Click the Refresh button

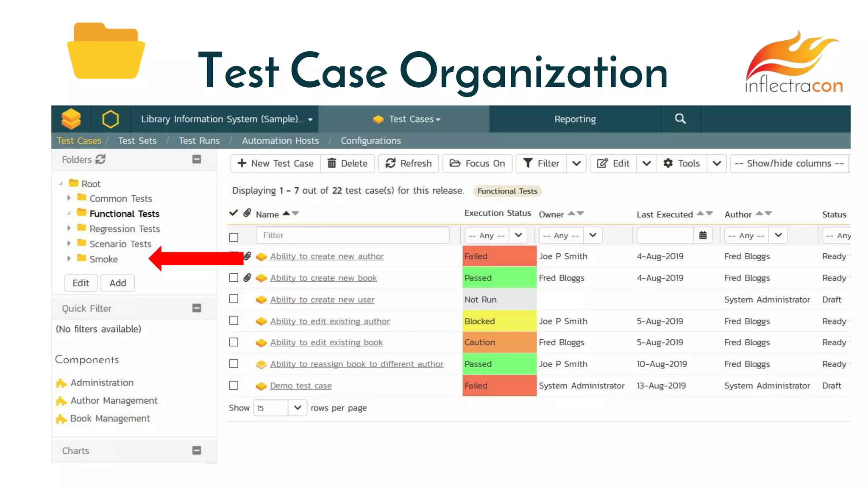[x=409, y=164]
